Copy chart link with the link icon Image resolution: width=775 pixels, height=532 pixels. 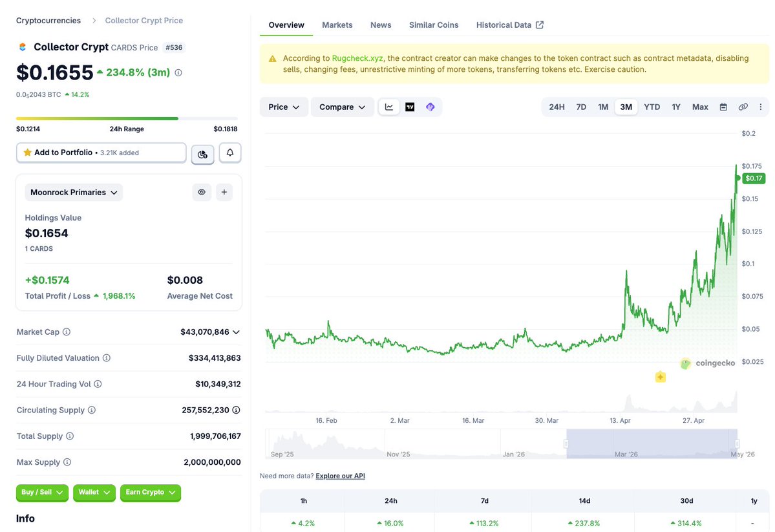click(743, 107)
